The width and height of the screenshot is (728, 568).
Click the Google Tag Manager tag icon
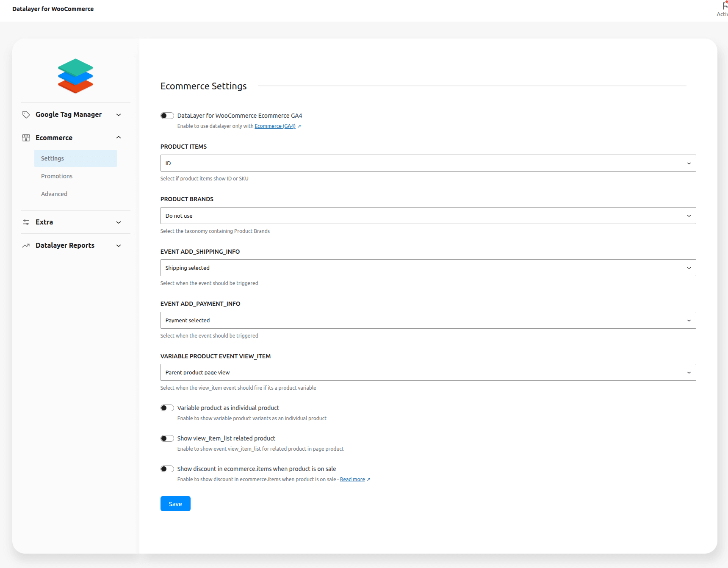pyautogui.click(x=26, y=115)
